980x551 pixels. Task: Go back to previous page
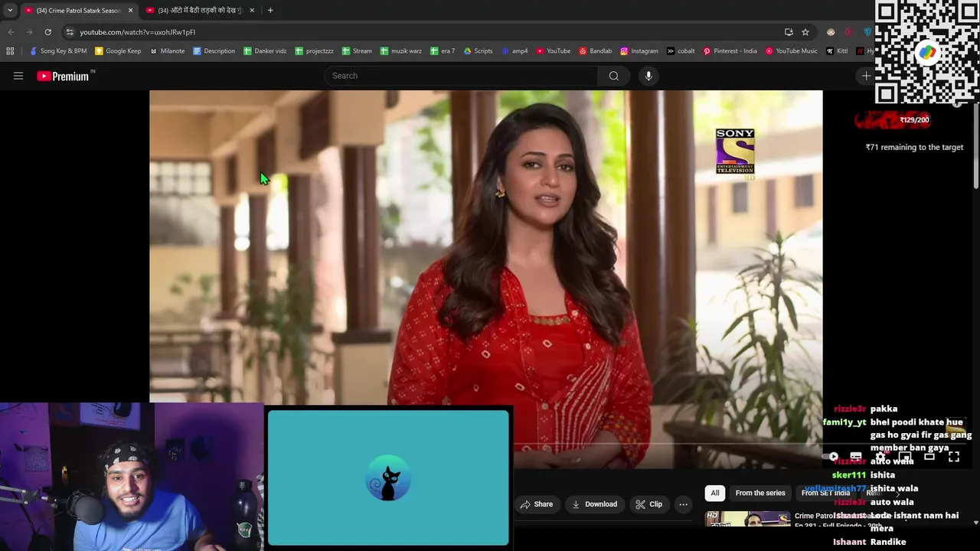(11, 32)
